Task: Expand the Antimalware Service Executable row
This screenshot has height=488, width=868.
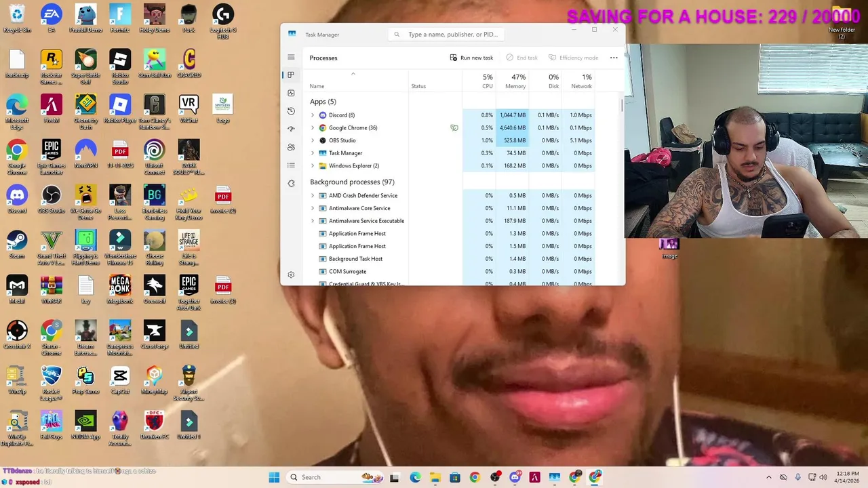Action: 313,221
